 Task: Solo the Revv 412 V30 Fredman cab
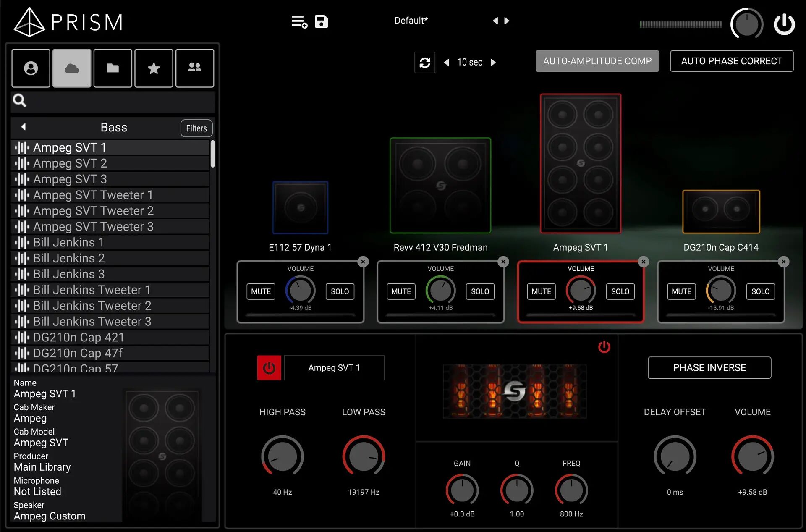point(480,291)
